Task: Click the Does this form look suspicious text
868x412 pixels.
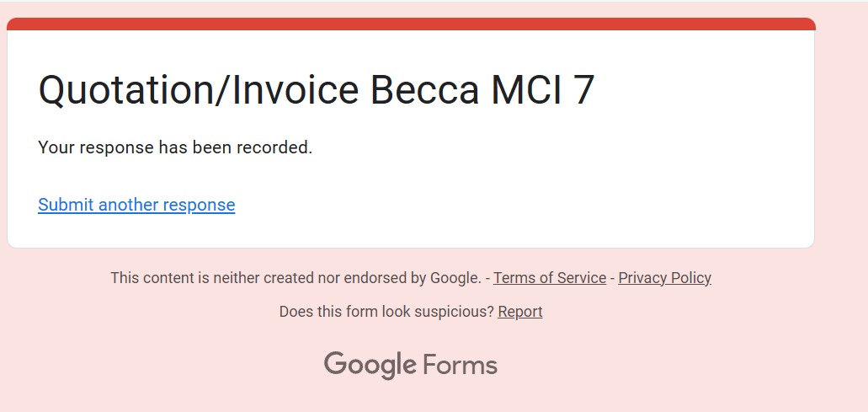Action: click(x=386, y=312)
